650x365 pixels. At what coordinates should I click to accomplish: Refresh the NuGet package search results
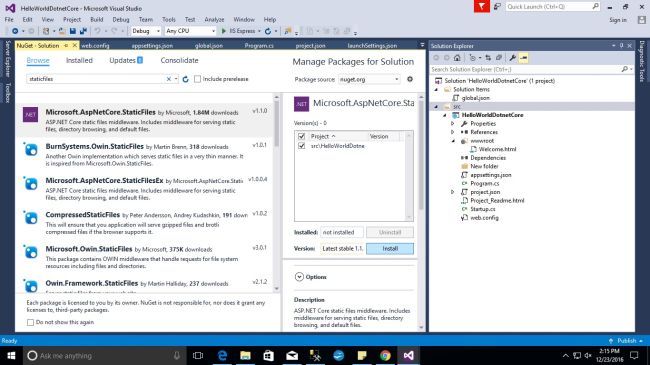(186, 79)
